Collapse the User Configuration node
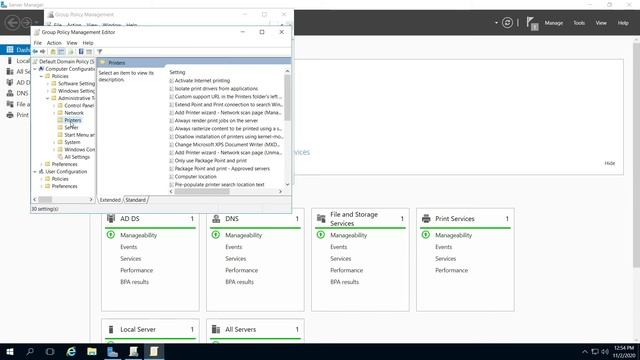Viewport: 640px width, 360px height. coord(35,172)
